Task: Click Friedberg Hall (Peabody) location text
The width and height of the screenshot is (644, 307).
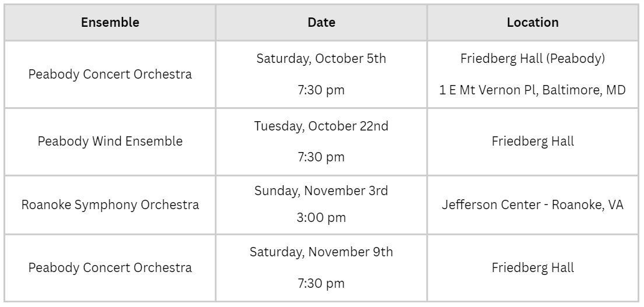Action: pyautogui.click(x=533, y=59)
